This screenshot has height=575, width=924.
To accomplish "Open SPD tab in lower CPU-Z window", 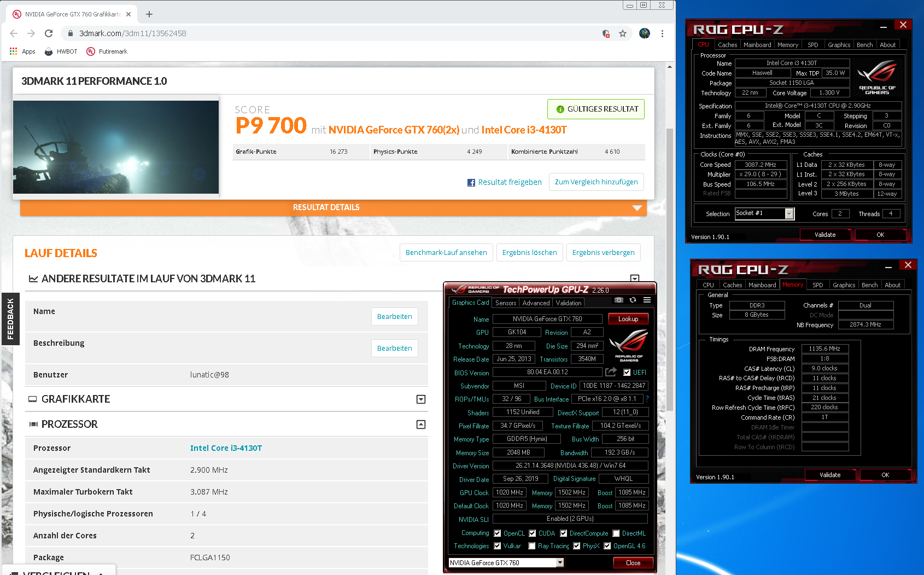I will point(818,285).
